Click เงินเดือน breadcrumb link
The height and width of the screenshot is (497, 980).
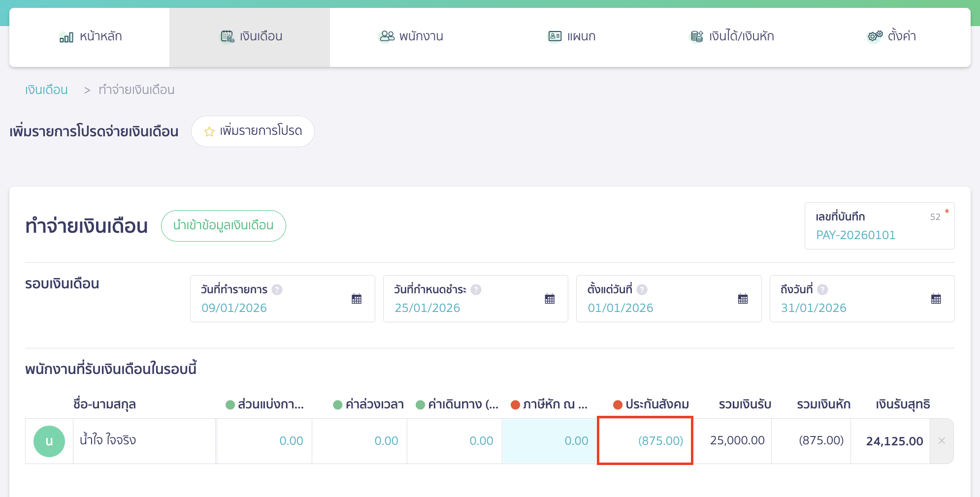pos(46,90)
